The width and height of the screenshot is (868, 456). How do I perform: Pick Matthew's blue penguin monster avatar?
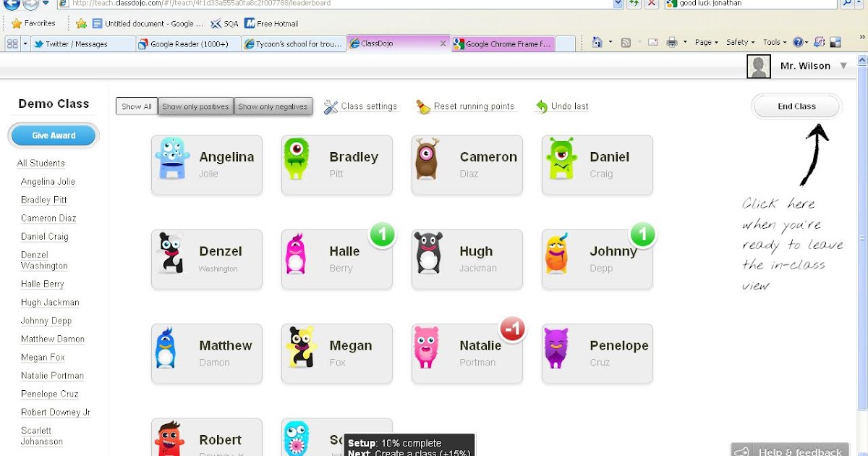pos(166,347)
